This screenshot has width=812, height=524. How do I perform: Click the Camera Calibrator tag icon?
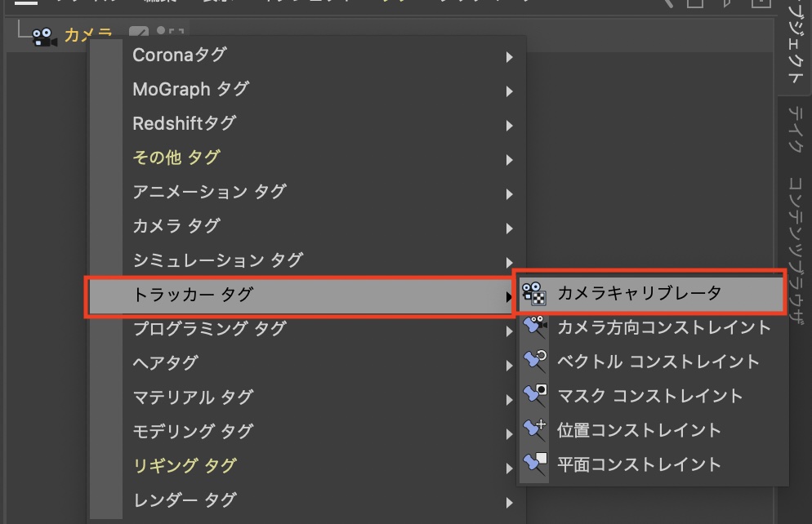[533, 293]
